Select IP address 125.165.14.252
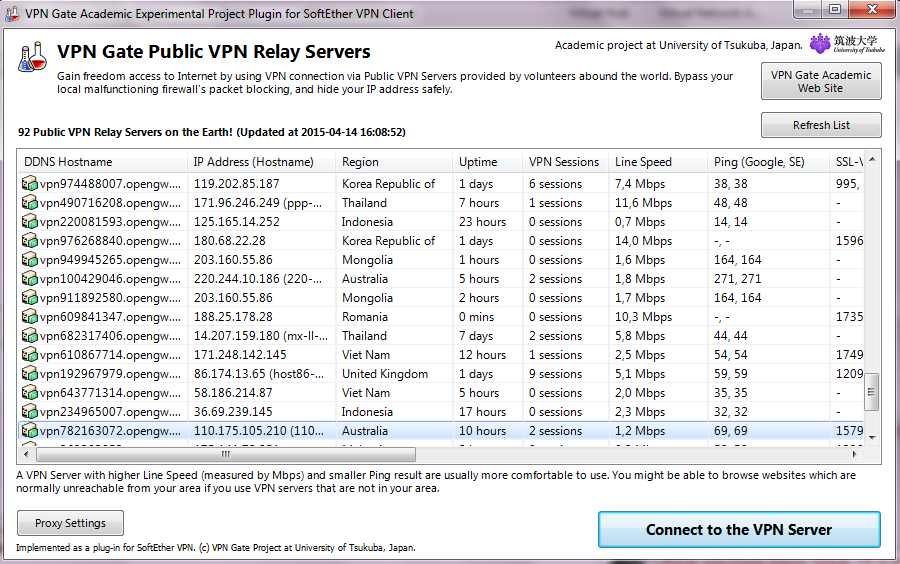Image resolution: width=900 pixels, height=564 pixels. coord(236,221)
